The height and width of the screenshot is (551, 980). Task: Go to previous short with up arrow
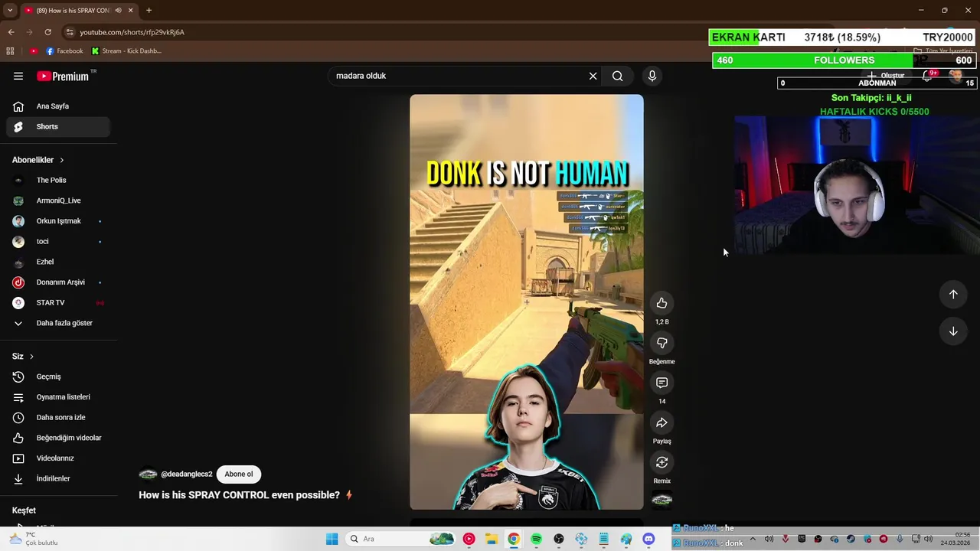(953, 294)
